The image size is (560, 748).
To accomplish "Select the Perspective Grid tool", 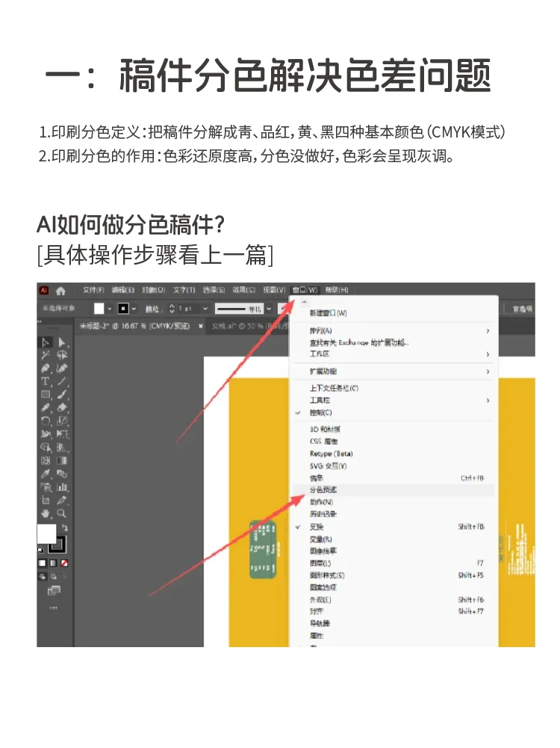I will point(62,448).
